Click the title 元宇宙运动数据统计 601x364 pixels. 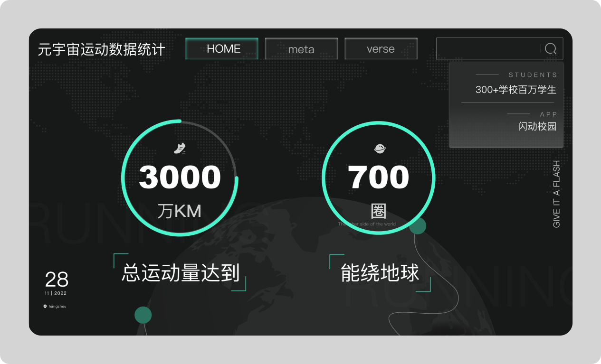click(102, 49)
